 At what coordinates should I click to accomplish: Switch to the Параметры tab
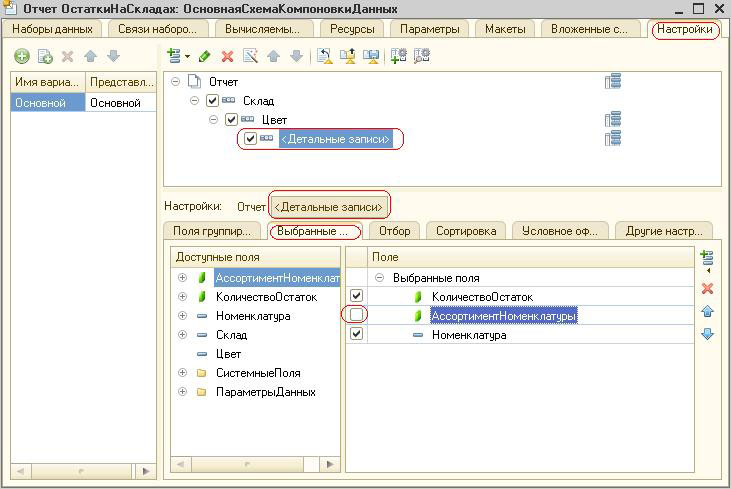pos(429,29)
